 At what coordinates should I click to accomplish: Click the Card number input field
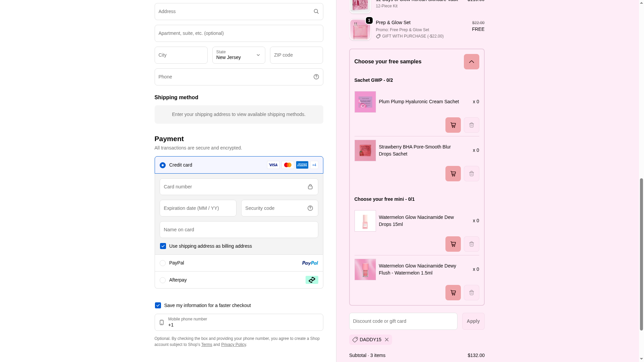click(233, 187)
